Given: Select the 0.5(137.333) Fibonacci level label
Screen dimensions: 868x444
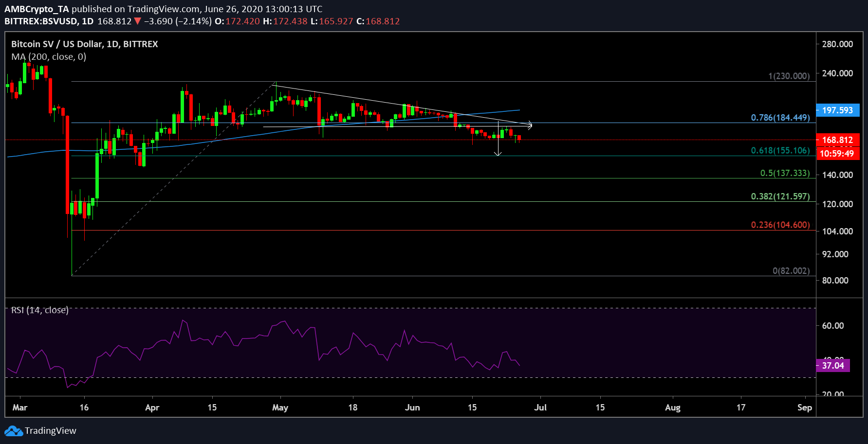Looking at the screenshot, I should [785, 173].
